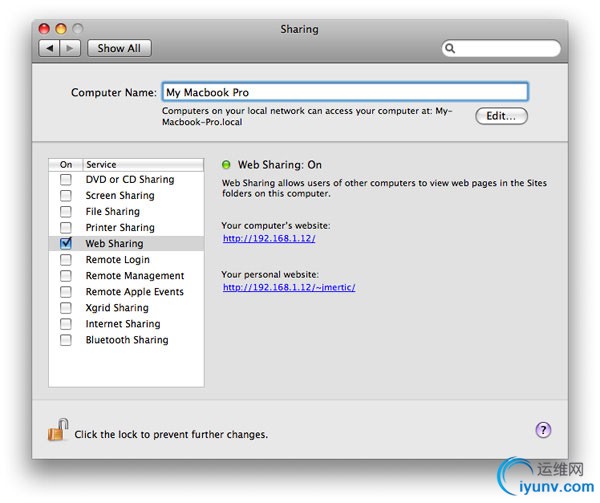The image size is (600, 503).
Task: Uncheck the Web Sharing checkbox
Action: coord(66,243)
